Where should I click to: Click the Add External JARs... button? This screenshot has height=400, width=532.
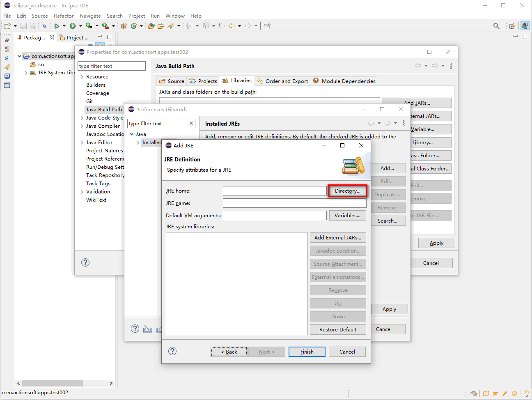(x=337, y=238)
